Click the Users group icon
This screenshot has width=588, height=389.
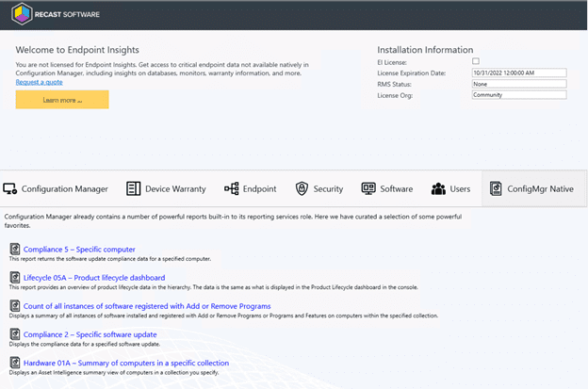tap(438, 188)
